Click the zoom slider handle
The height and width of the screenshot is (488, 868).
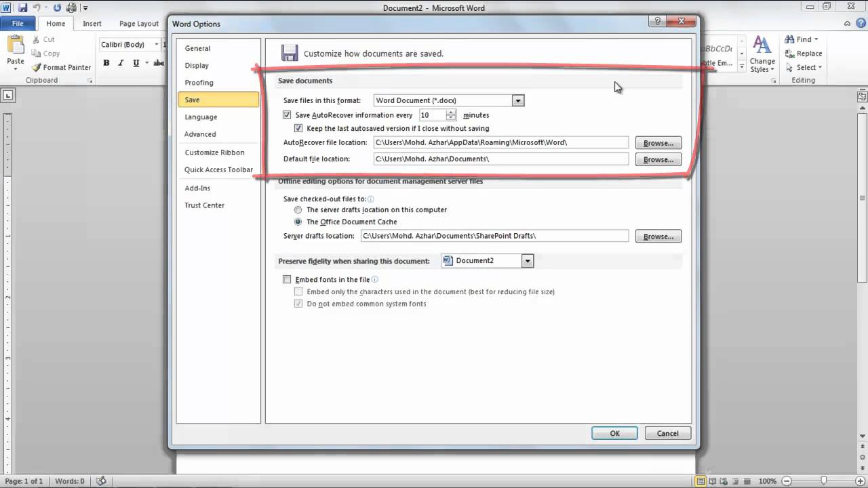825,481
